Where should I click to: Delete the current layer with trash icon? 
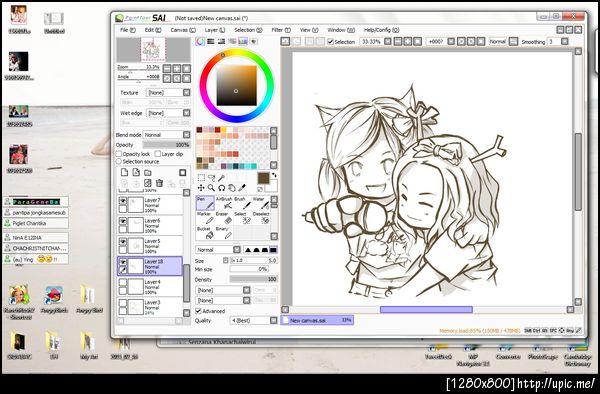[160, 183]
